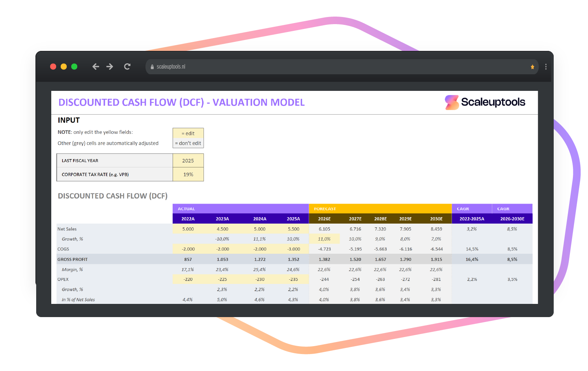Click the browser forward navigation arrow
588x371 pixels.
[110, 66]
